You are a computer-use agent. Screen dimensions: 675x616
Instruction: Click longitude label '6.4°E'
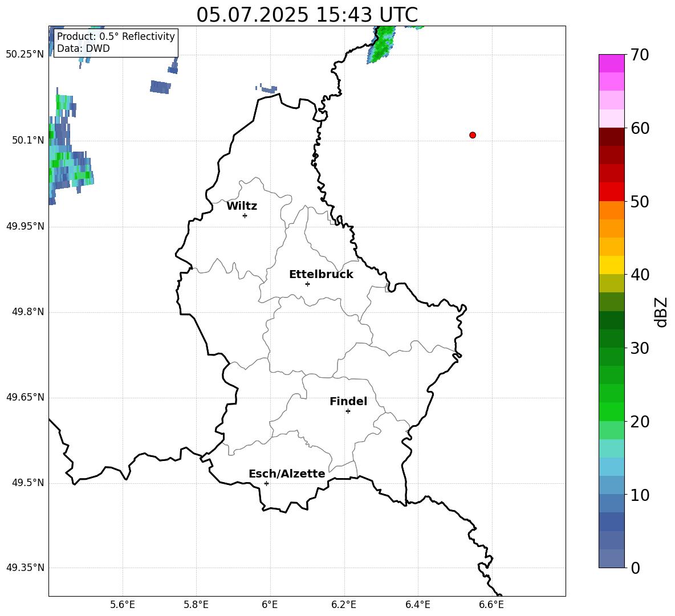[x=417, y=605]
